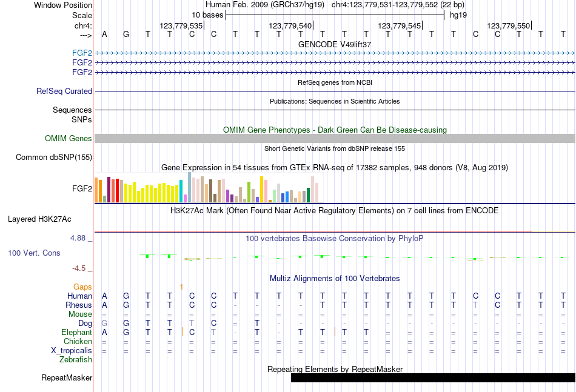Click the Layered H3K27Ac track label

[39, 219]
